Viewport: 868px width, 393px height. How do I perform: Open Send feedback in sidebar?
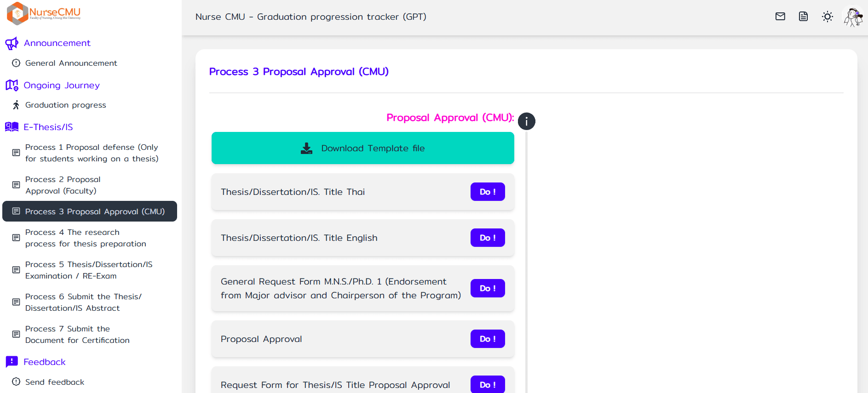pyautogui.click(x=54, y=382)
